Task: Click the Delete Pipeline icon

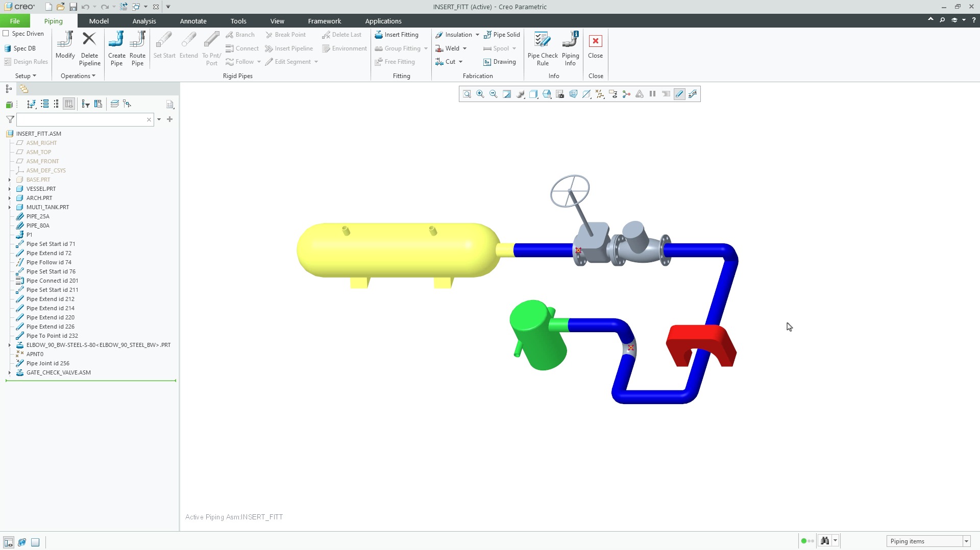Action: [89, 48]
